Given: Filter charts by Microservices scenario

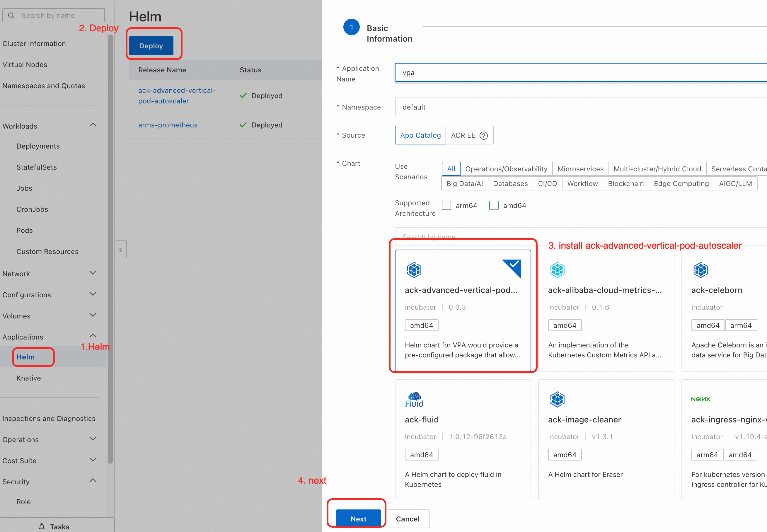Looking at the screenshot, I should click(580, 169).
